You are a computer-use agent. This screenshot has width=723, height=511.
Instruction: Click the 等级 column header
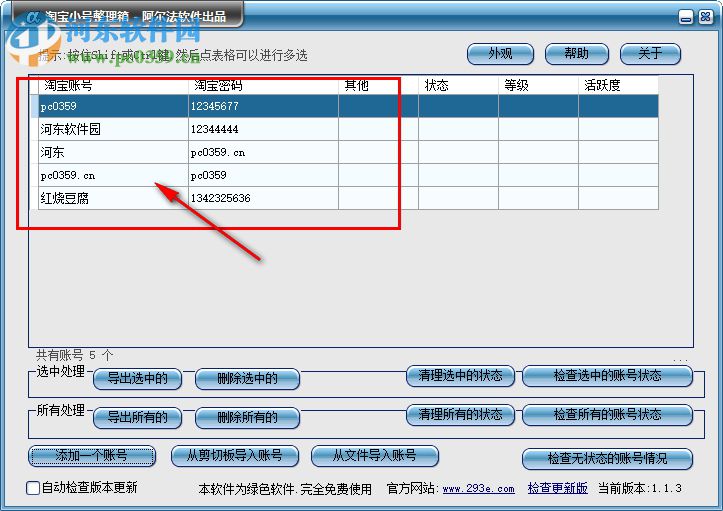[538, 85]
